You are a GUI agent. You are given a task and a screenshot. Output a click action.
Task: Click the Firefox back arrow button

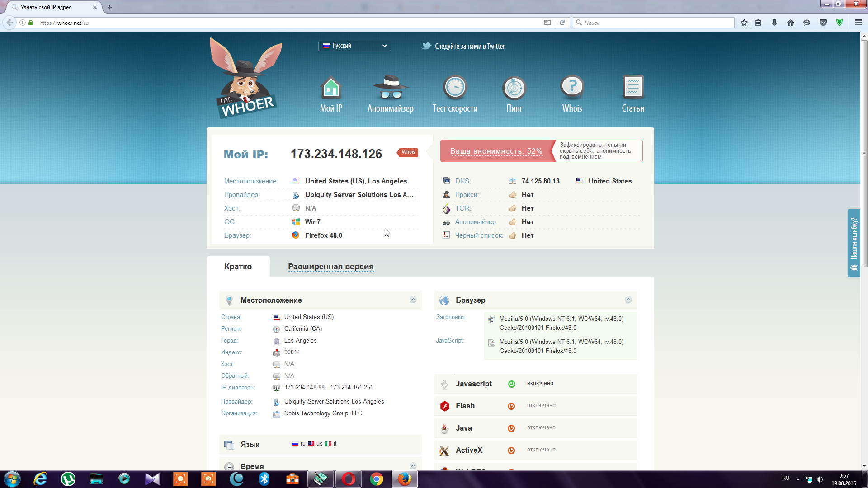click(x=9, y=23)
